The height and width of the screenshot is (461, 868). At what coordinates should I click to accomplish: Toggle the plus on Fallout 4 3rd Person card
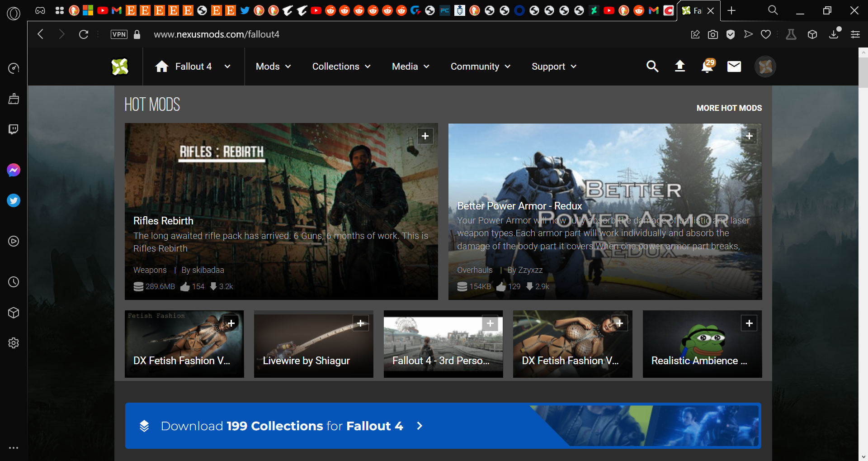pyautogui.click(x=490, y=323)
